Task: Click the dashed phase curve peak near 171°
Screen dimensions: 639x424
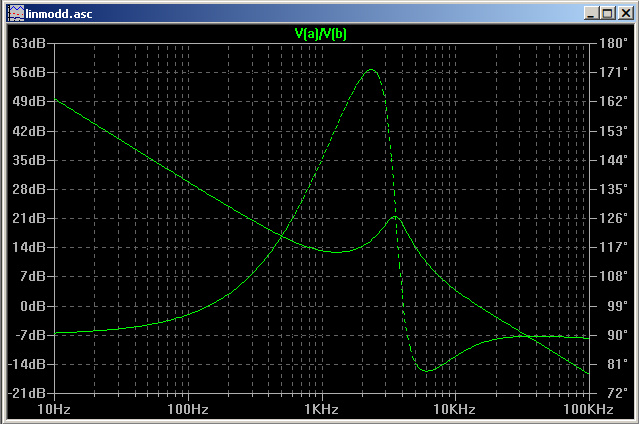Action: 371,70
